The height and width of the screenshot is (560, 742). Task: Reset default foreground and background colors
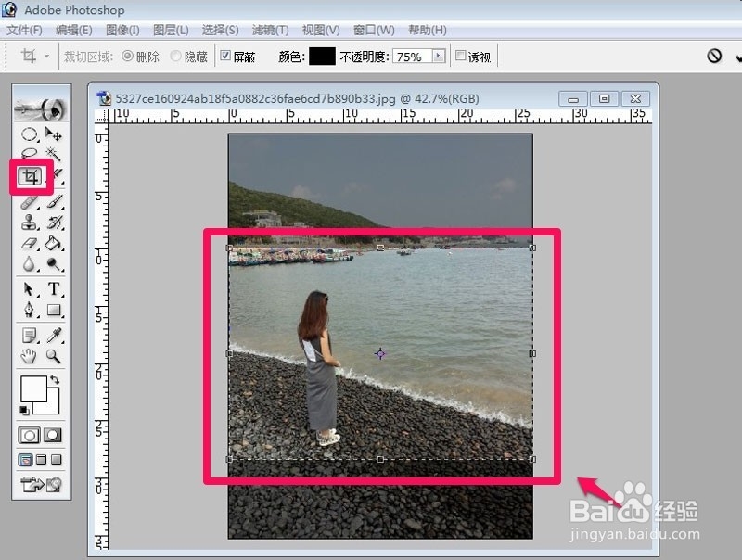(x=24, y=410)
